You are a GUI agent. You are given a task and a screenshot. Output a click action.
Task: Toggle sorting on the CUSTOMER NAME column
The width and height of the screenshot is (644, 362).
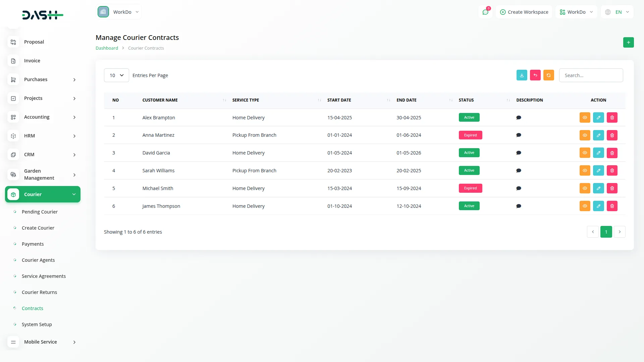[224, 100]
